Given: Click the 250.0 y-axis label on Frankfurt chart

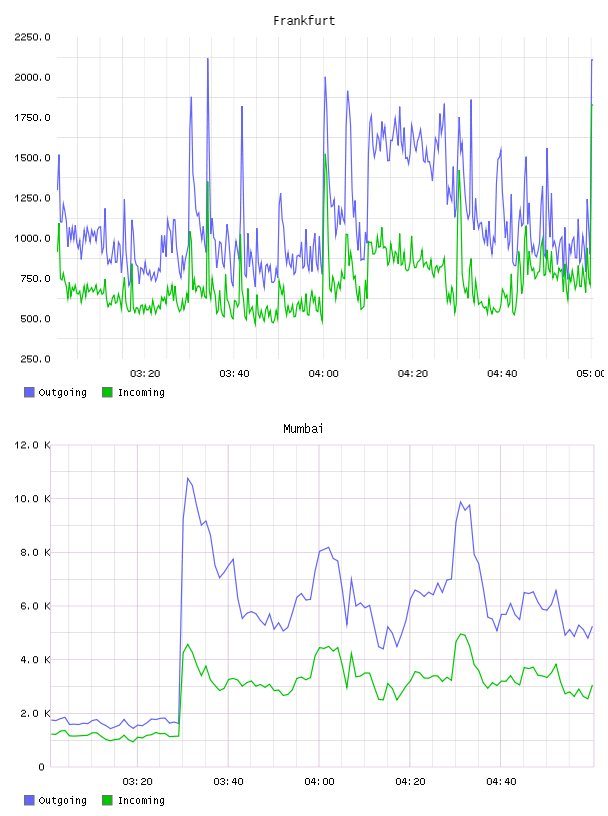Looking at the screenshot, I should pos(35,359).
